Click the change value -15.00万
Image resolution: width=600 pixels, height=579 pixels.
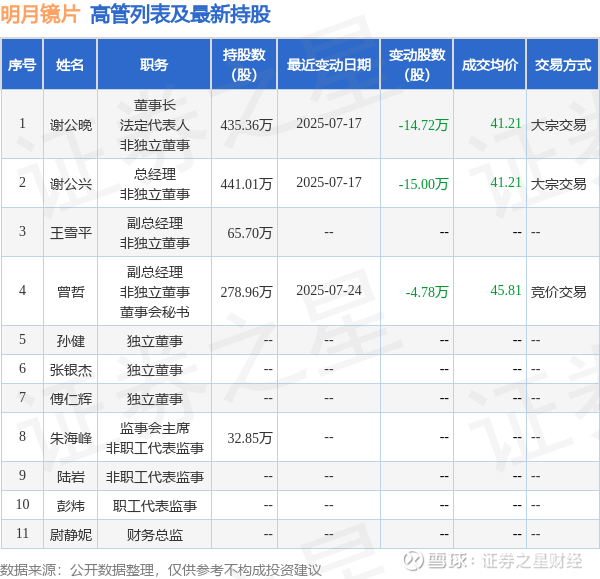click(423, 184)
